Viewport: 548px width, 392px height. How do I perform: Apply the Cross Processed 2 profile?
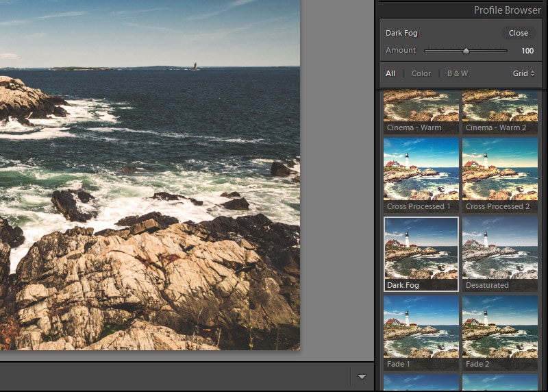[x=500, y=175]
